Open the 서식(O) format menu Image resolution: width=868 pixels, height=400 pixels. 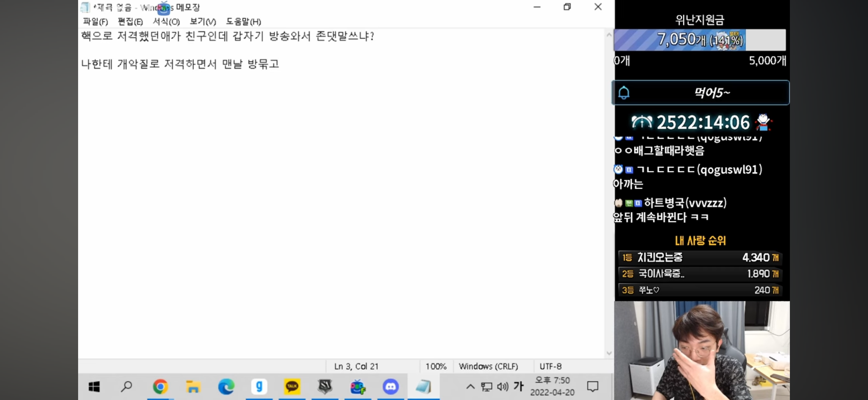166,22
